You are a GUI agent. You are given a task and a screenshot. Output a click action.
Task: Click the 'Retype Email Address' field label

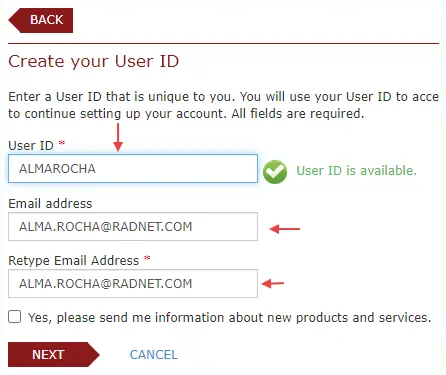point(74,260)
